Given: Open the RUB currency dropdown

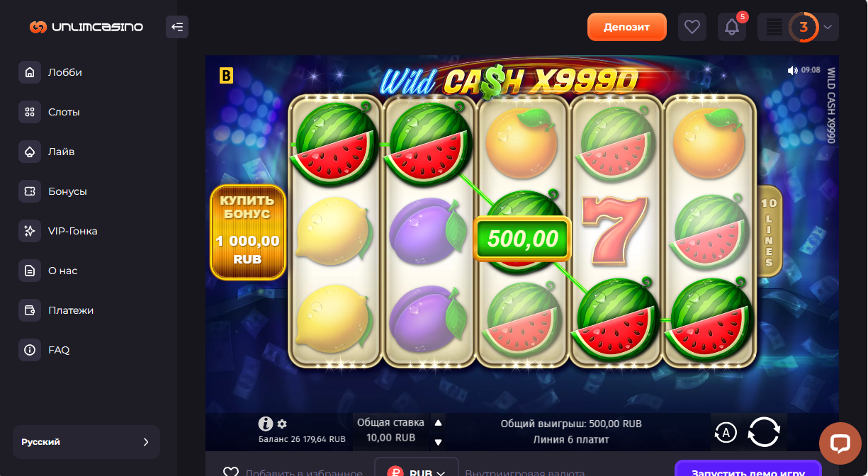Looking at the screenshot, I should [x=417, y=472].
